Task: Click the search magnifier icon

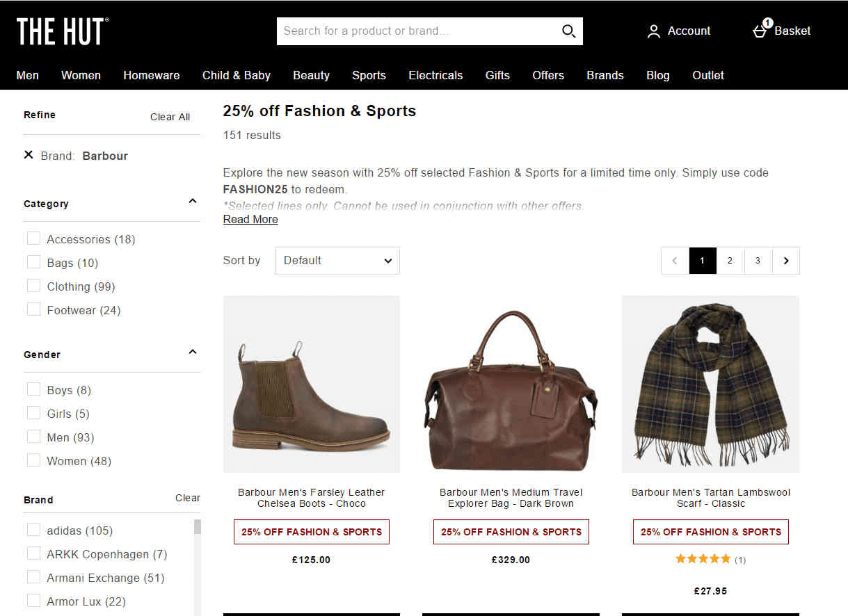Action: 568,31
